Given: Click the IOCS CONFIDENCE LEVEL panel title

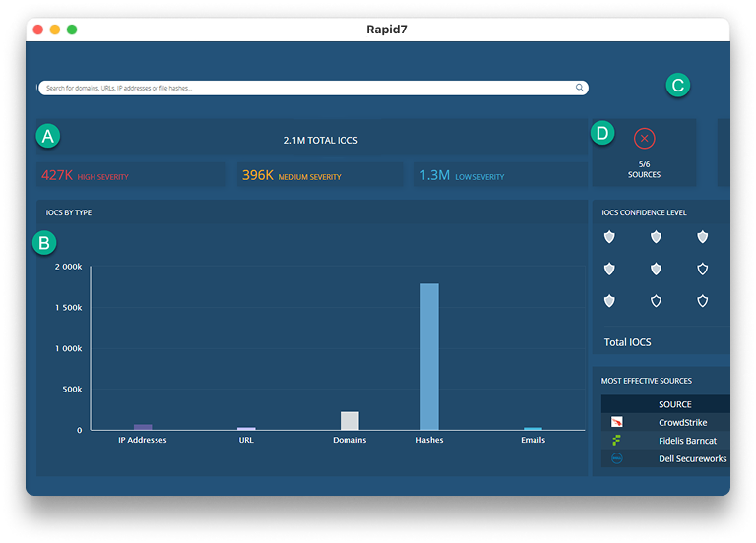Looking at the screenshot, I should [x=644, y=212].
